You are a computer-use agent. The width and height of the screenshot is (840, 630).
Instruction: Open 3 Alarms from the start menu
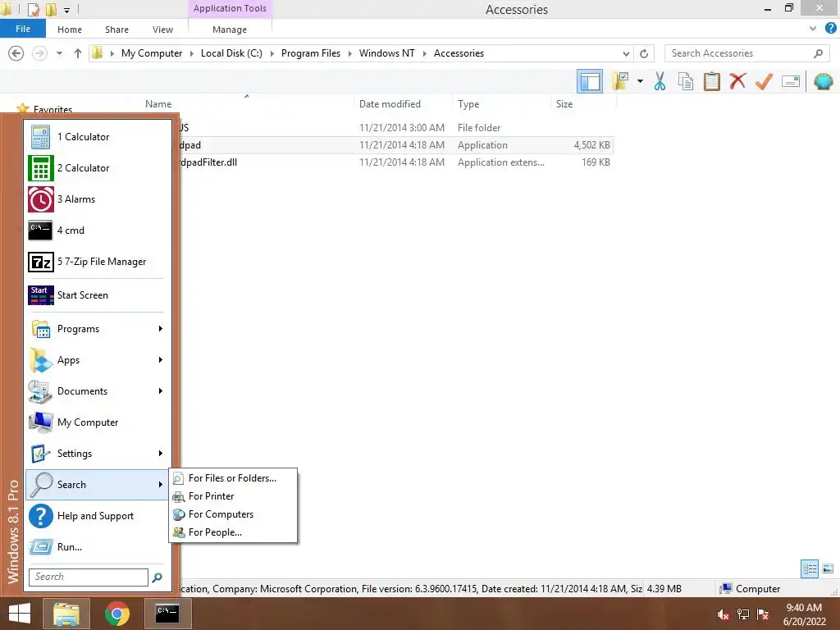[x=98, y=199]
